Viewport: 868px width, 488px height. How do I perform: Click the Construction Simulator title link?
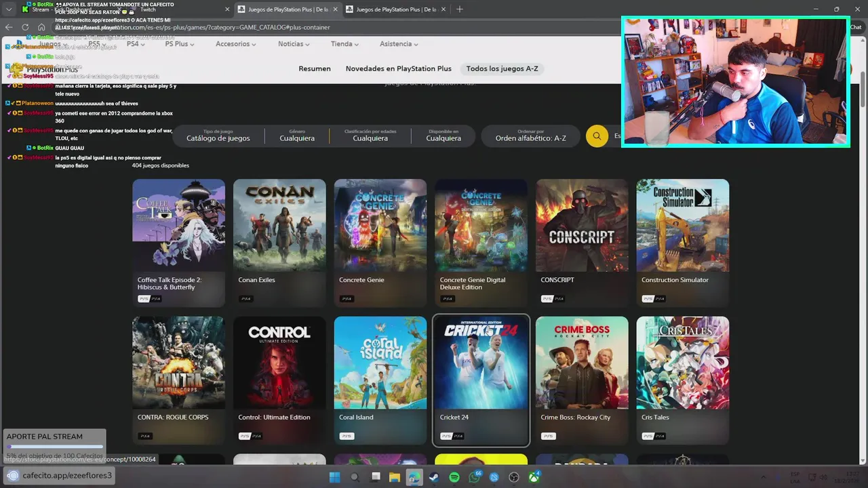point(675,280)
